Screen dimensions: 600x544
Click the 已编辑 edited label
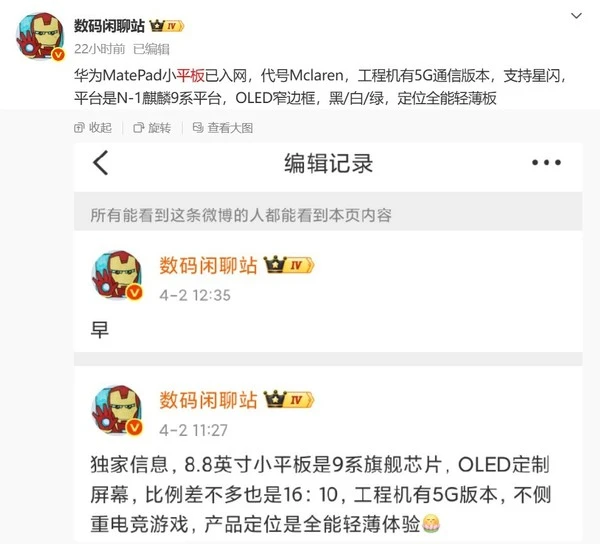(151, 49)
